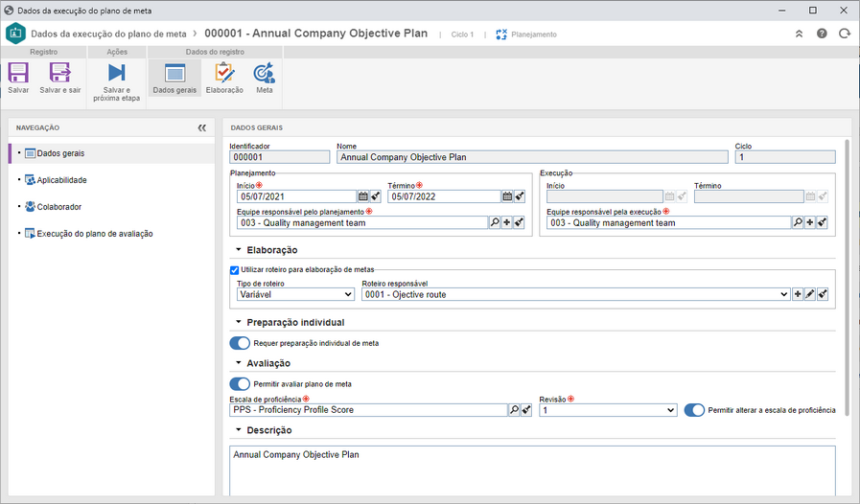Search execution responsible team
The height and width of the screenshot is (504, 860).
(x=798, y=222)
